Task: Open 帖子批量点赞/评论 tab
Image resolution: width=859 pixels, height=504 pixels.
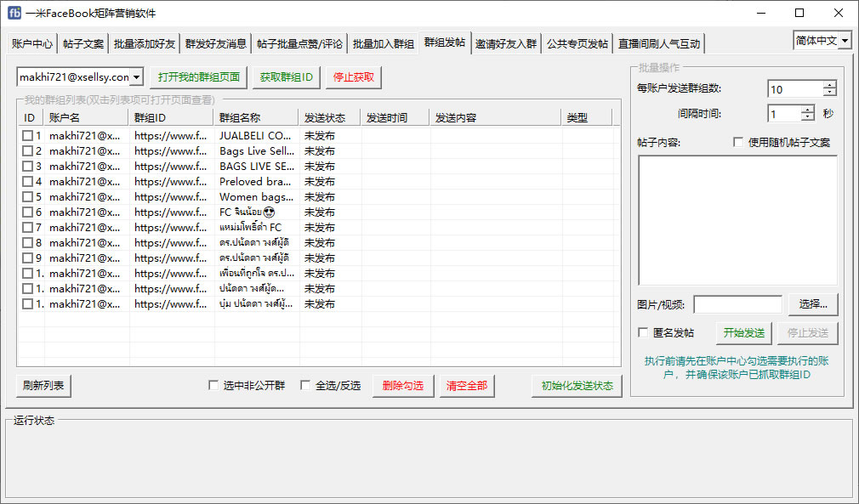Action: point(299,44)
